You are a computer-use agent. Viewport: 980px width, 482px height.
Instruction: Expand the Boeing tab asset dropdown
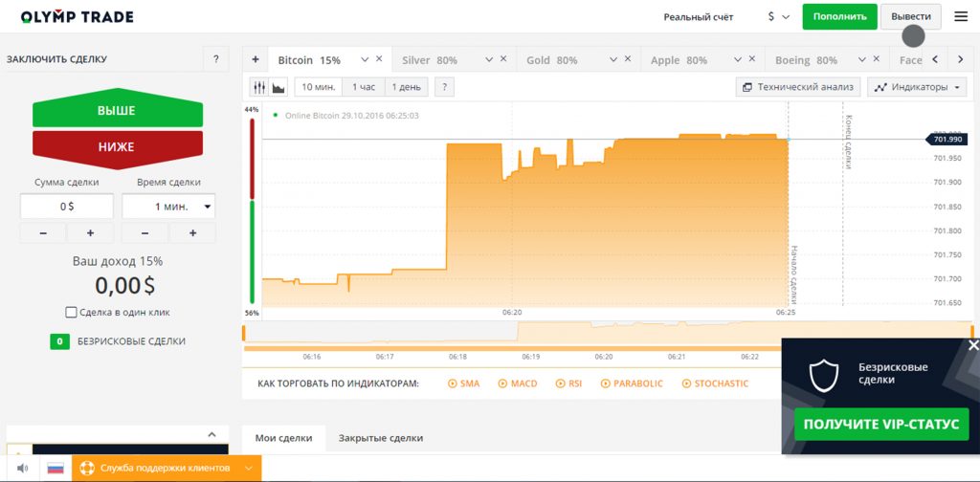[x=862, y=60]
